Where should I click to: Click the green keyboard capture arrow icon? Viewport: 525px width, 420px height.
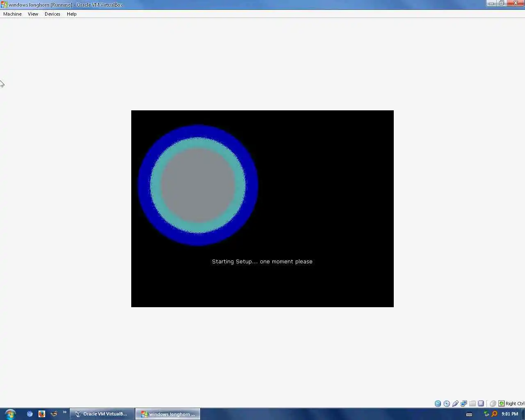pos(501,404)
